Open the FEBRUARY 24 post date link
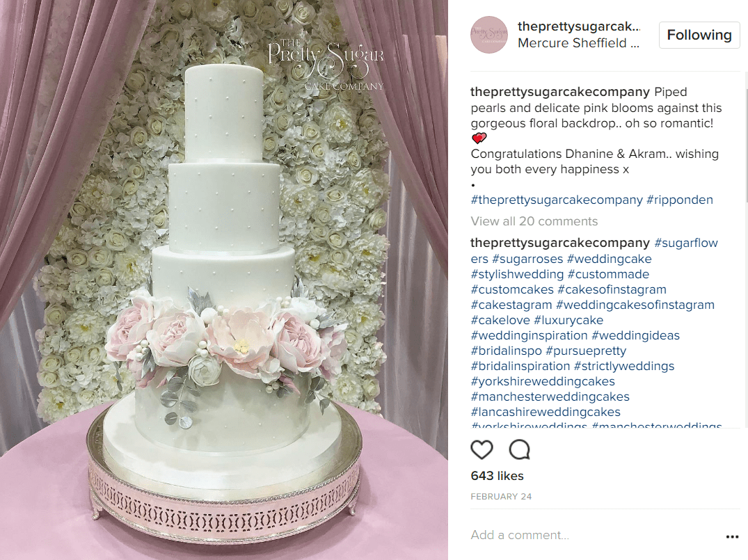 coord(501,496)
